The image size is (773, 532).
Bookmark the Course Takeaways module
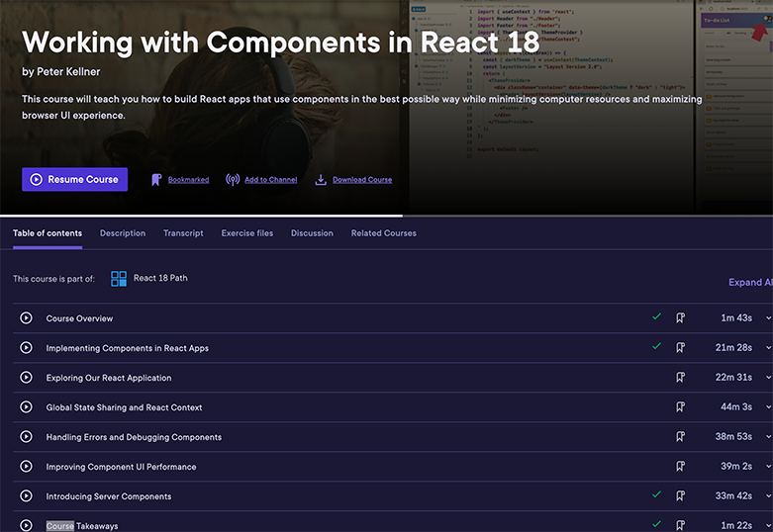(680, 525)
